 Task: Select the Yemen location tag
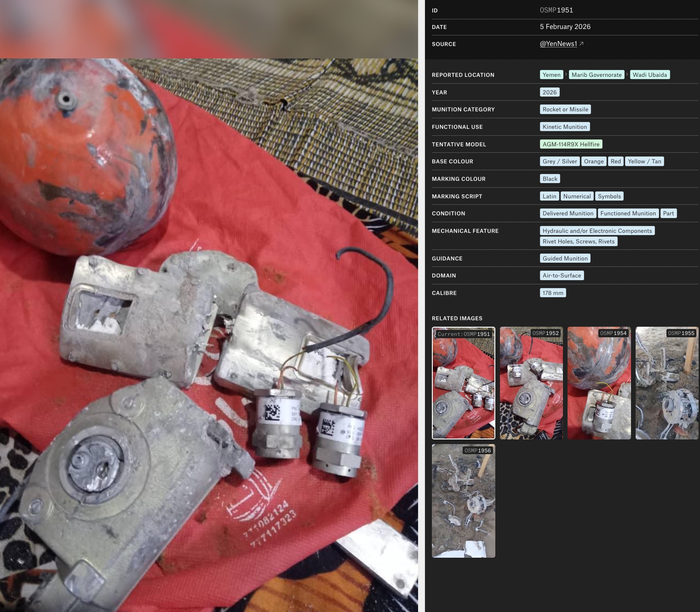(551, 75)
